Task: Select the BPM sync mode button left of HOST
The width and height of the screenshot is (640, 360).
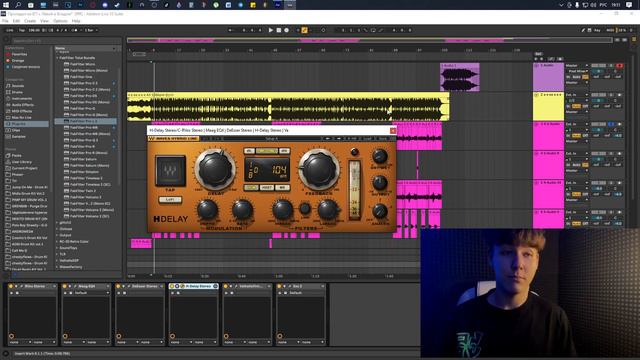Action: tap(251, 187)
